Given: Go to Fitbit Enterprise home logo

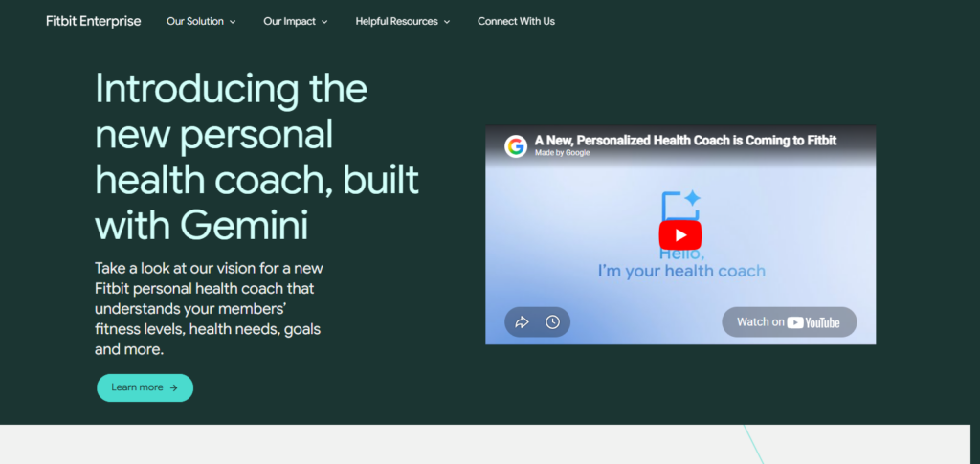Looking at the screenshot, I should [94, 21].
